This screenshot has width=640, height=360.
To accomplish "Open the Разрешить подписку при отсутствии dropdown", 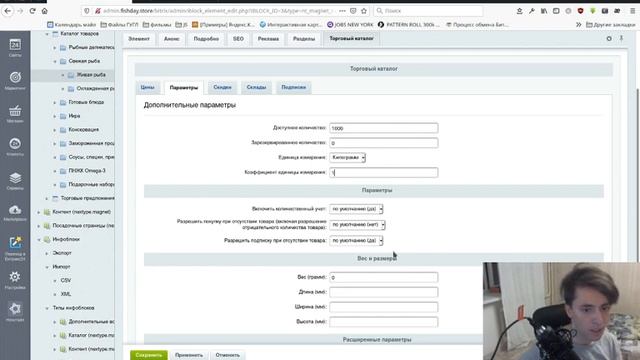I will click(x=356, y=240).
